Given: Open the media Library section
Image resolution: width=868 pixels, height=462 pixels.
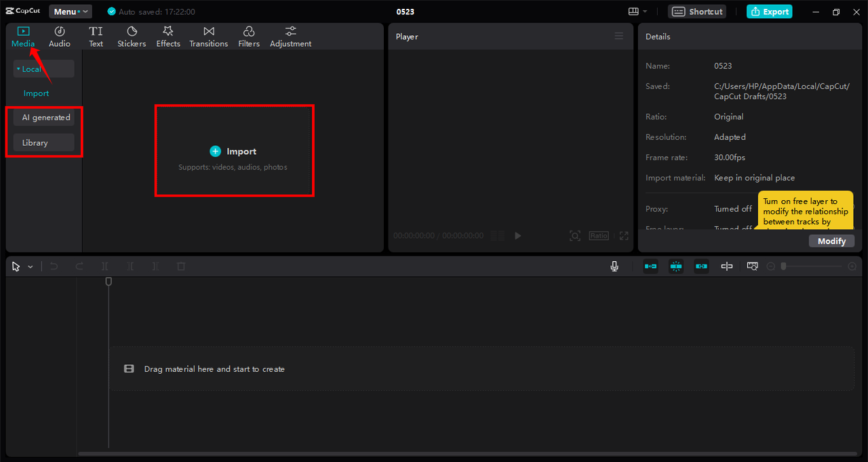Looking at the screenshot, I should tap(43, 143).
